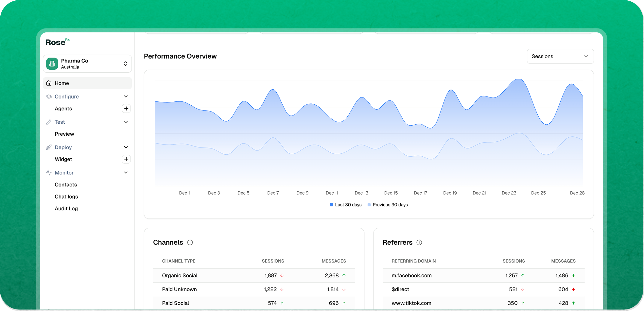Open Chat logs in the sidebar
644x314 pixels.
66,197
